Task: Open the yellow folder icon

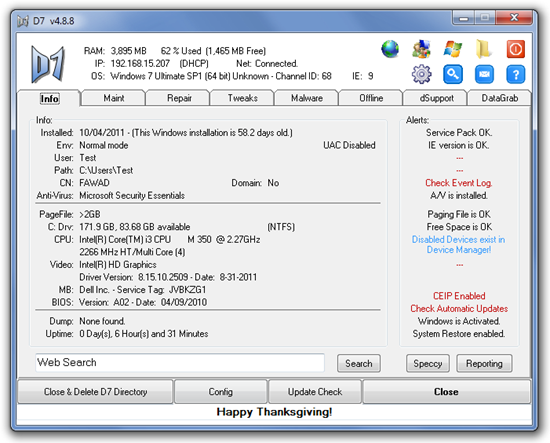Action: (484, 49)
